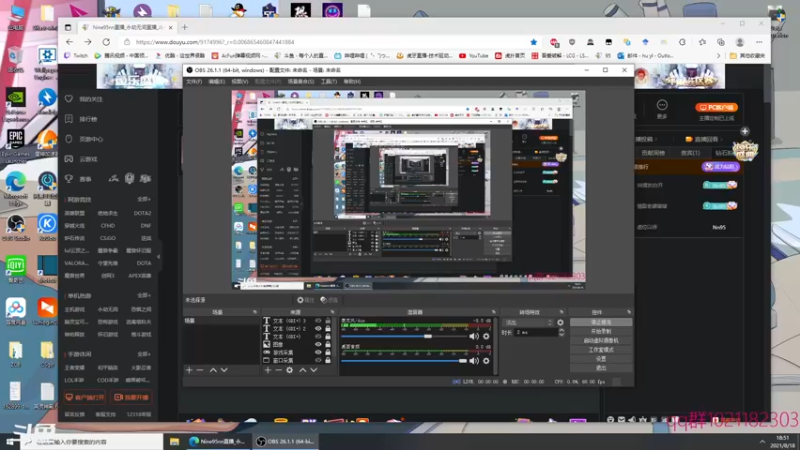Click the filters button above the Sources panel
Image resolution: width=800 pixels, height=450 pixels.
[x=329, y=300]
